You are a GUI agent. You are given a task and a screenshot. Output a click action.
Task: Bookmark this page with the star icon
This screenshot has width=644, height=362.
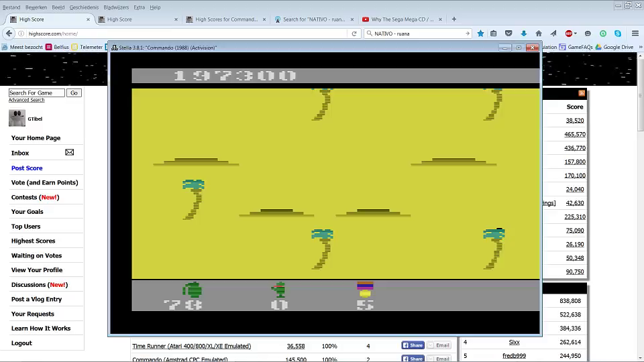point(480,34)
